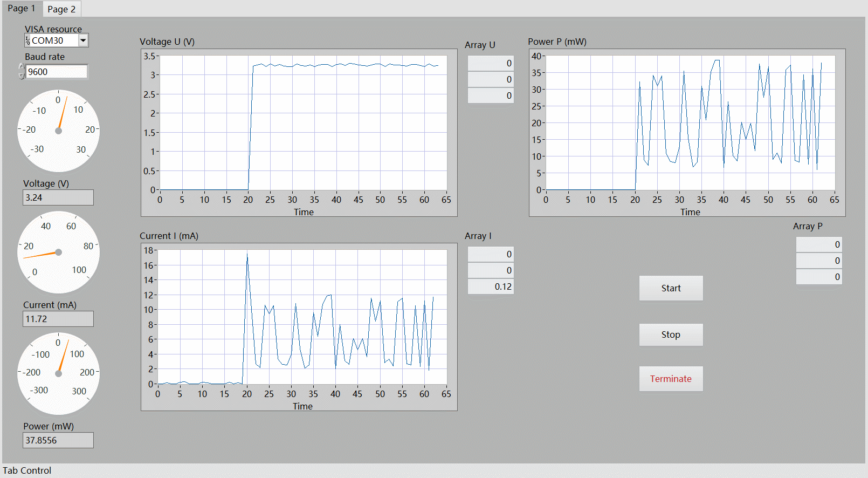Click the Start button

point(671,288)
